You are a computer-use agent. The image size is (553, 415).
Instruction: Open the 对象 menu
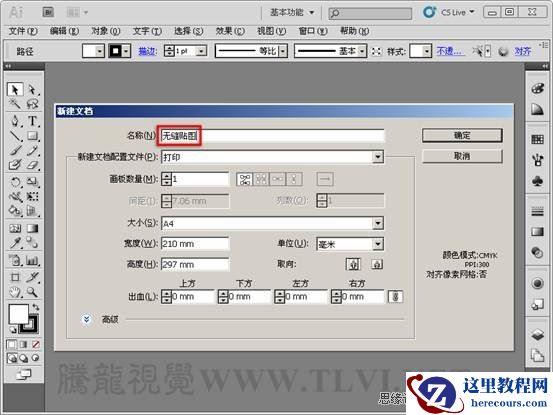point(105,31)
